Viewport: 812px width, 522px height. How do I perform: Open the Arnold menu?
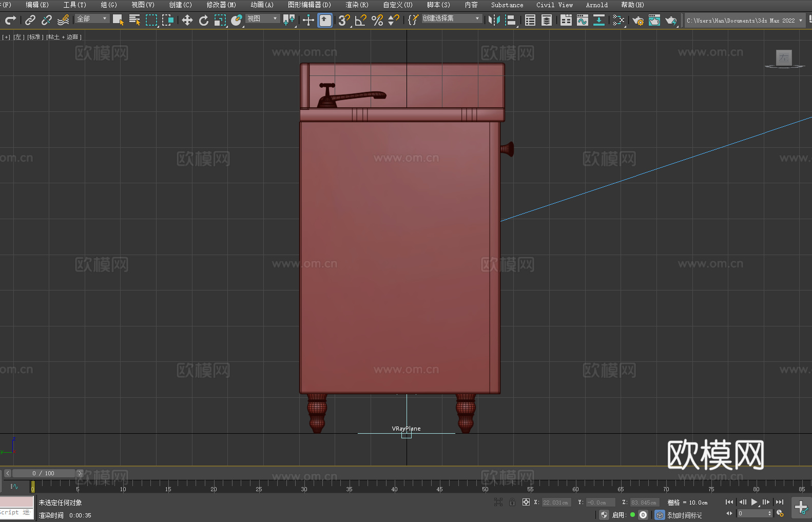point(597,5)
